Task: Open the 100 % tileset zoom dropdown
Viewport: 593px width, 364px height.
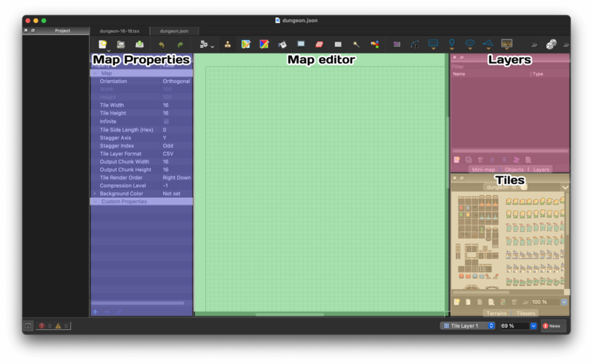Action: pos(564,302)
